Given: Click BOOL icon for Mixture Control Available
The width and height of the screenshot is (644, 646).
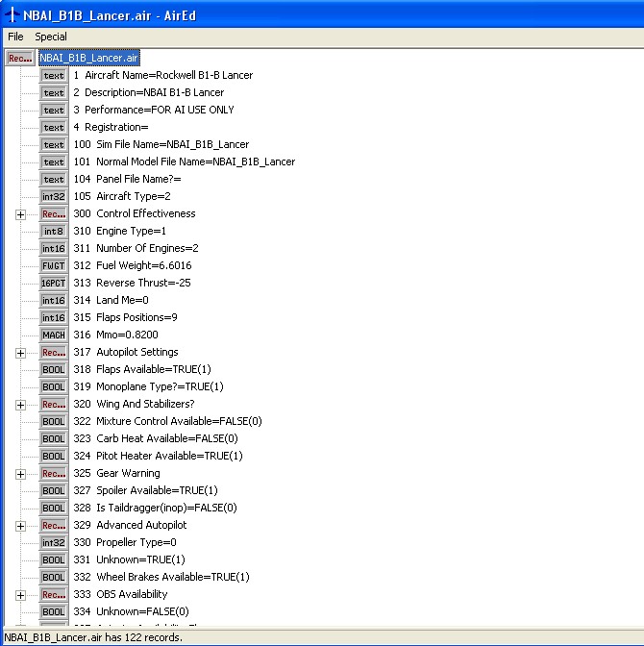Looking at the screenshot, I should [54, 421].
